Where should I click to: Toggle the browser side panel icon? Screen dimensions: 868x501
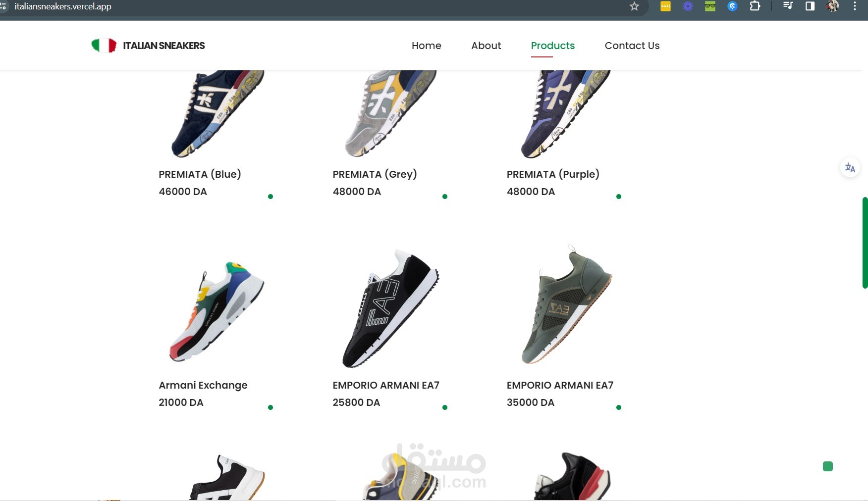tap(810, 6)
